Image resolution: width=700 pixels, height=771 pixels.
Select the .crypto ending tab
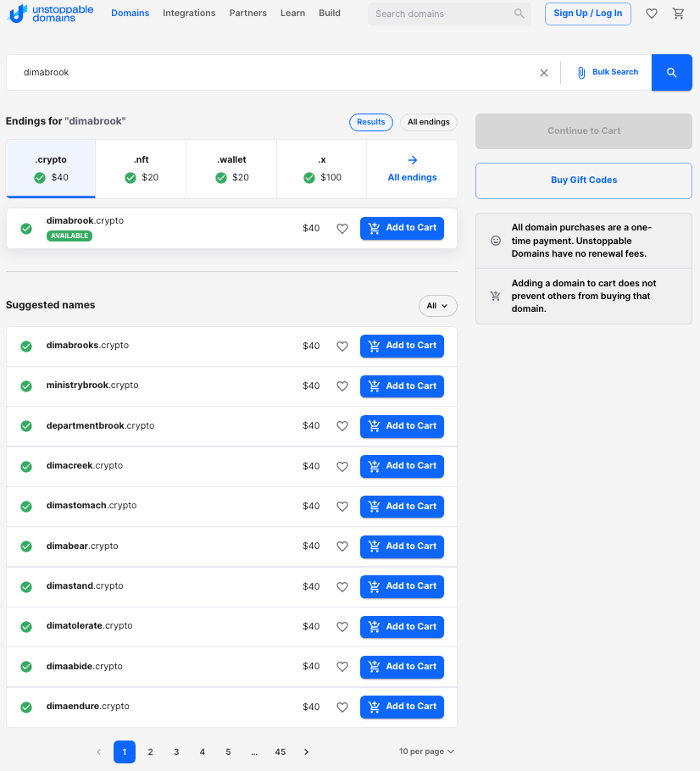[51, 169]
